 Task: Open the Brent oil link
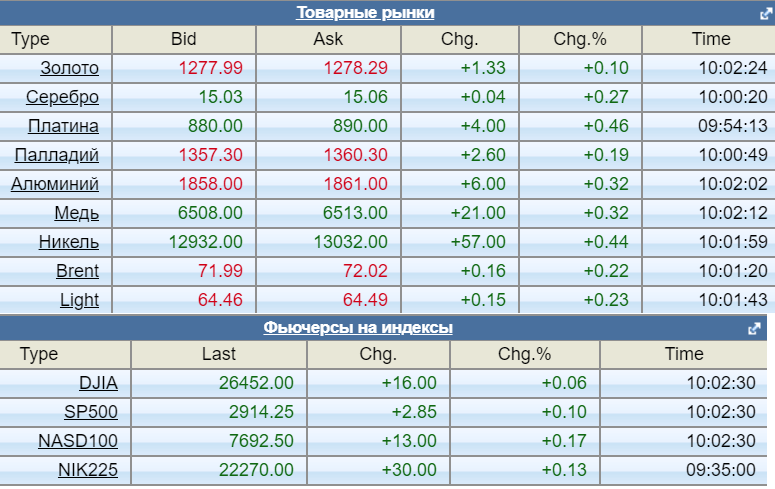(77, 271)
